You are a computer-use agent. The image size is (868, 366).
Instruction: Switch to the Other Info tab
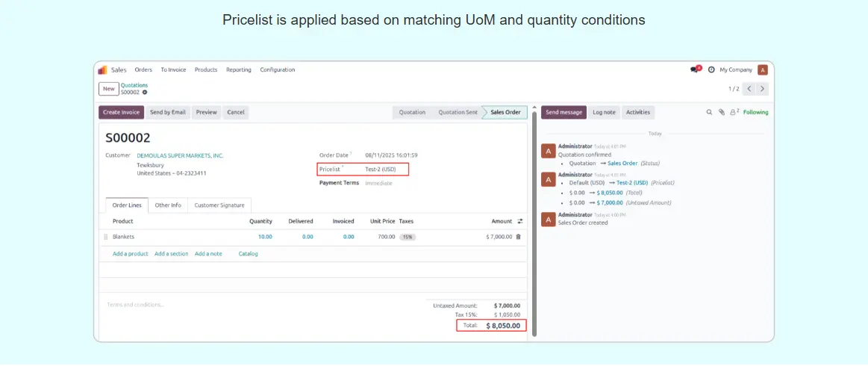click(168, 205)
